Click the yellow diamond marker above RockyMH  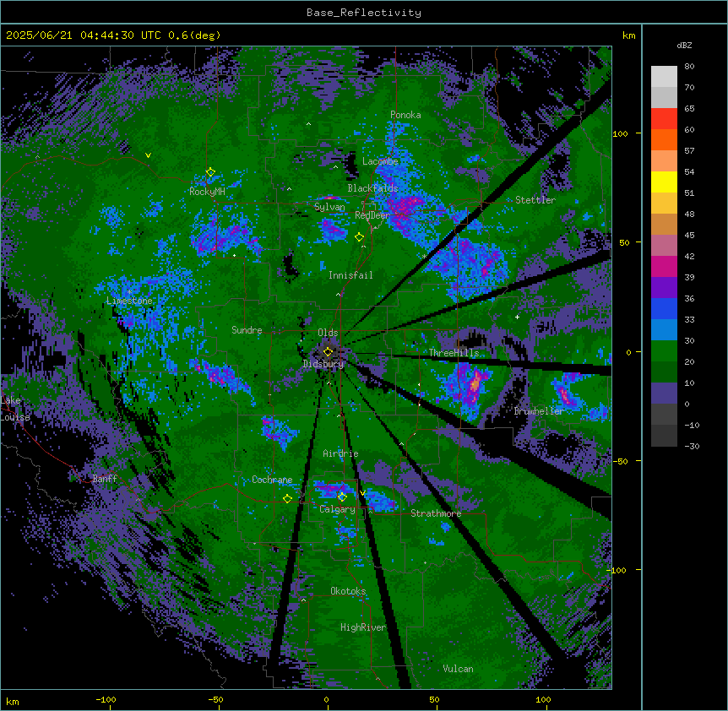point(210,172)
